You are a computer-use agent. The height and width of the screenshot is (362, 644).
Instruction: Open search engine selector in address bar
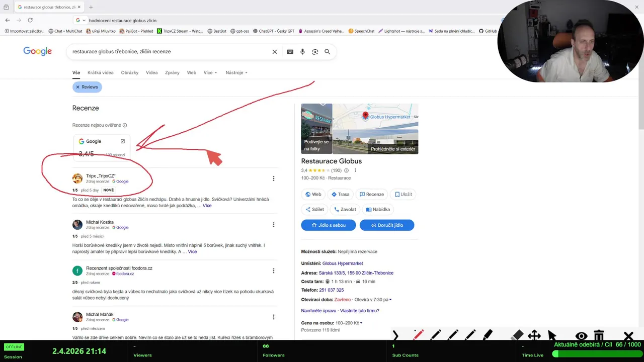click(x=81, y=20)
